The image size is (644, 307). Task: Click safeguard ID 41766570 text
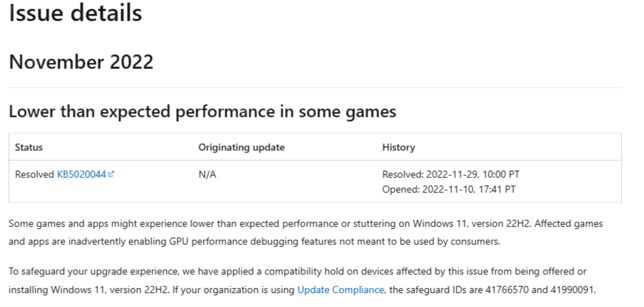507,290
